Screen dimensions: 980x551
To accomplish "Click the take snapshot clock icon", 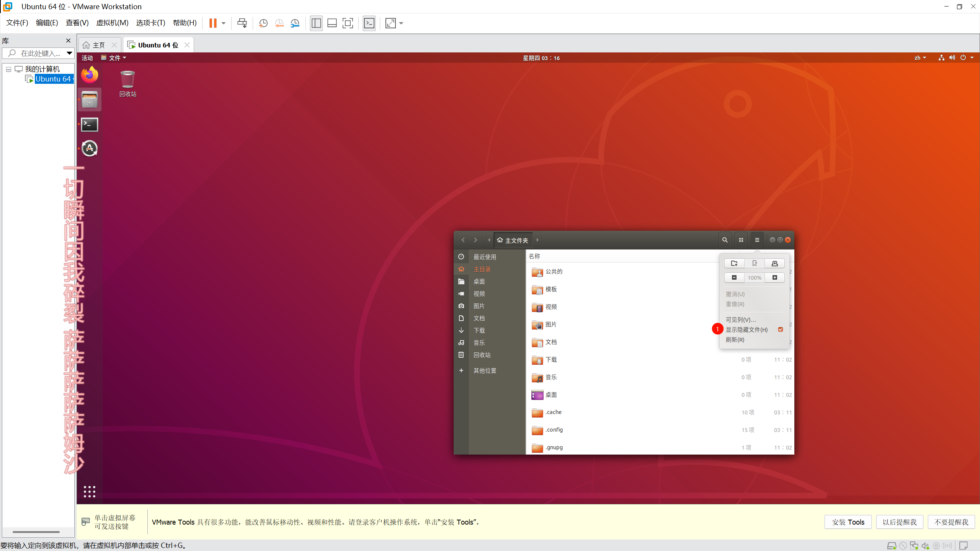I will (263, 23).
